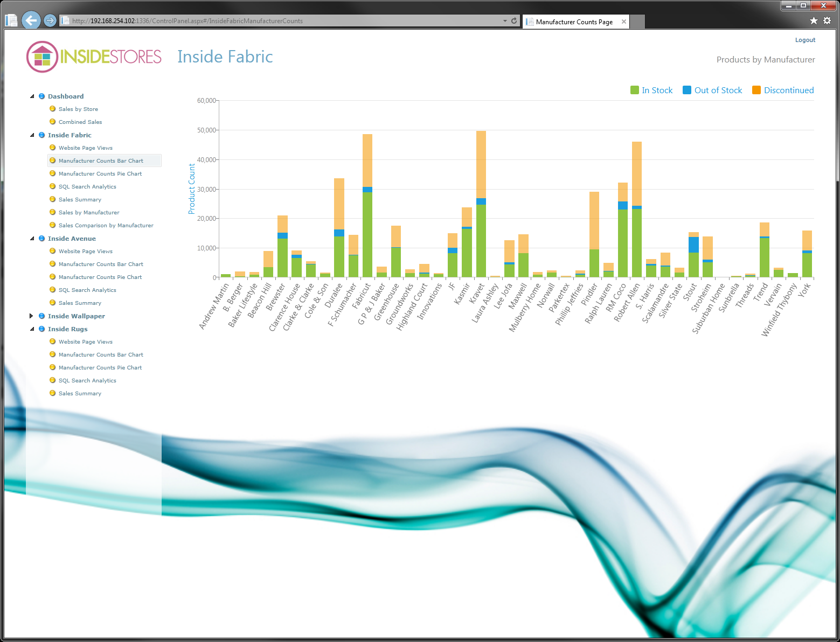Click the document icon at the window's top-left corner
This screenshot has height=642, width=840.
(x=11, y=20)
